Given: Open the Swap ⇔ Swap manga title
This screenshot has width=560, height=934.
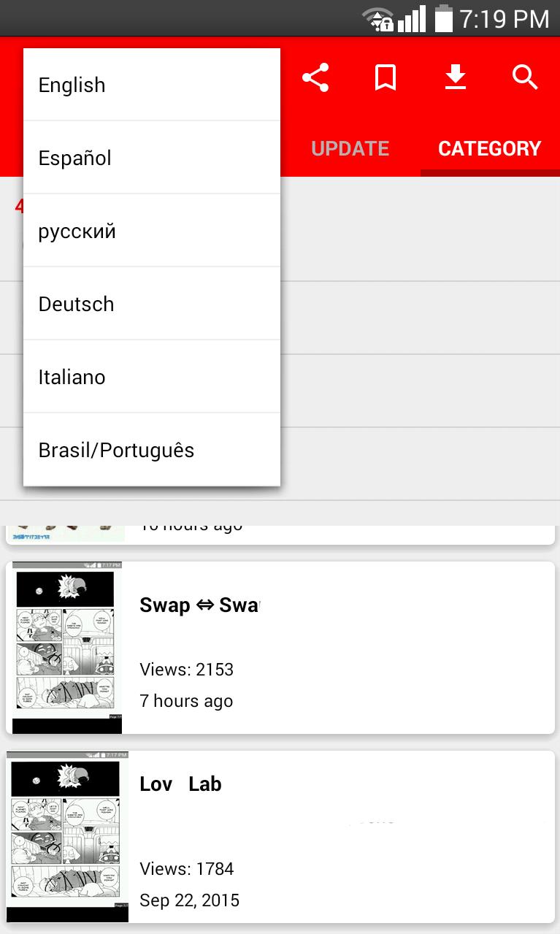Looking at the screenshot, I should 199,605.
